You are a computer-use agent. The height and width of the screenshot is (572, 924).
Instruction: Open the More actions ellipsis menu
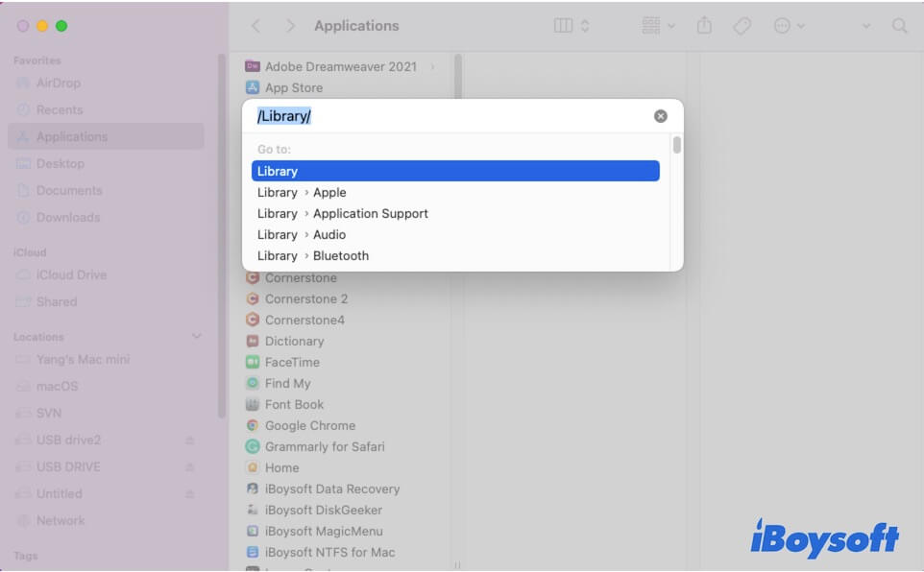[x=789, y=26]
